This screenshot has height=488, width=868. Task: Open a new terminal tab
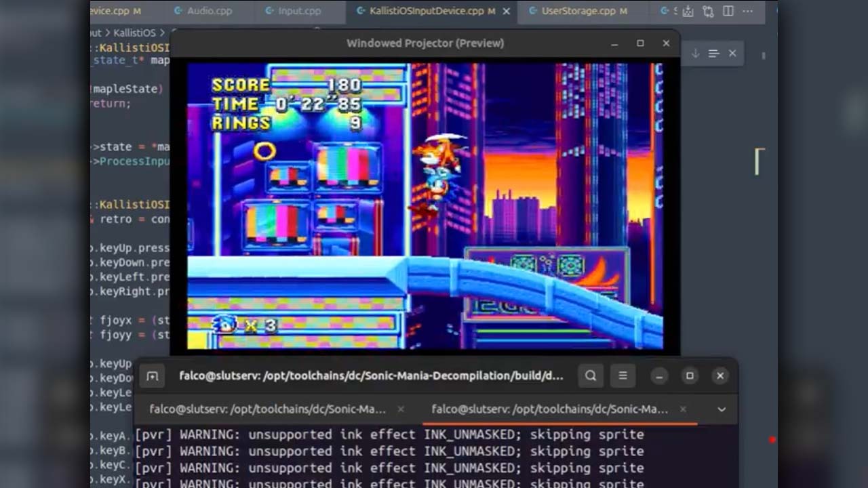coord(153,376)
